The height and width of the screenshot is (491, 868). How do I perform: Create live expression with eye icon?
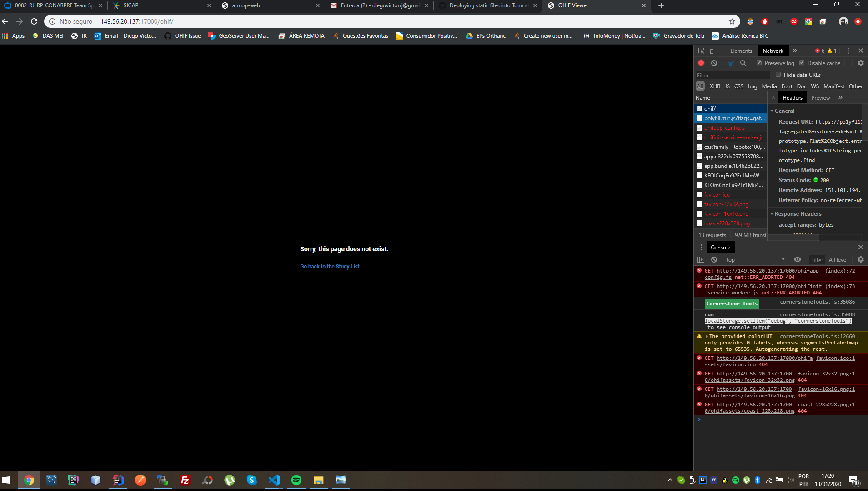click(798, 259)
